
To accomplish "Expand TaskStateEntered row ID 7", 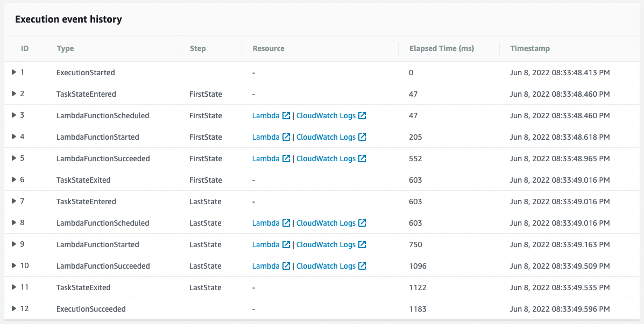I will pos(14,201).
